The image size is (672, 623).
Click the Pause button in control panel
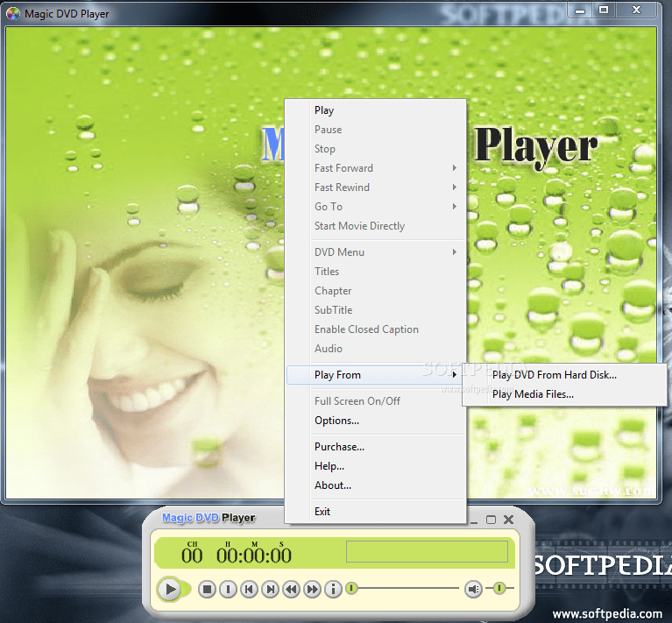pyautogui.click(x=228, y=590)
